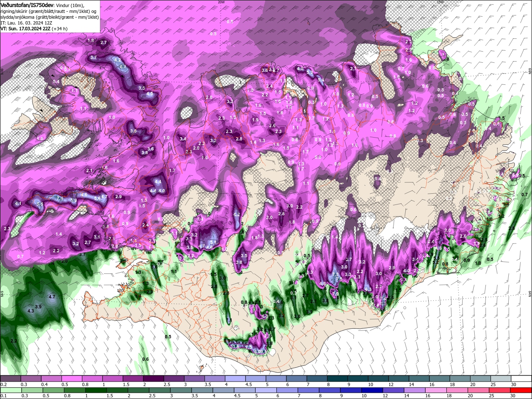Click the 7.9 precipitation value on map
This screenshot has width=532, height=399.
[x=336, y=293]
